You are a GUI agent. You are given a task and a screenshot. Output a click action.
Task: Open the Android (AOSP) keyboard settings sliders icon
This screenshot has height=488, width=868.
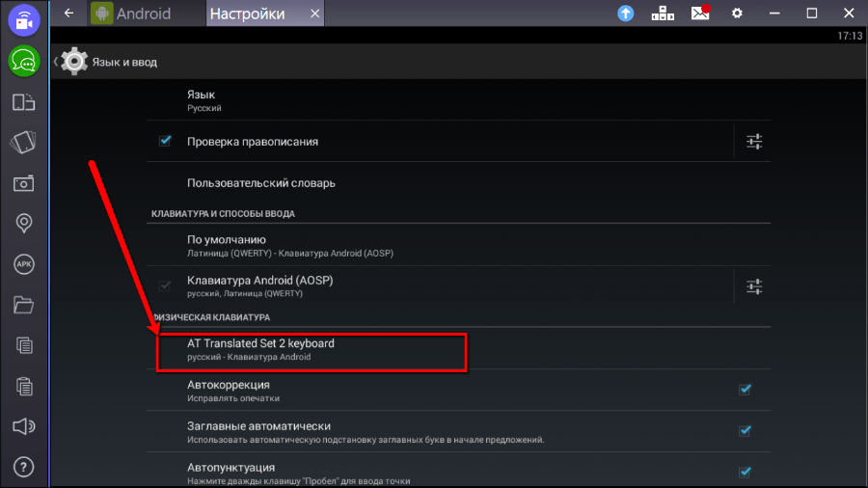[754, 286]
